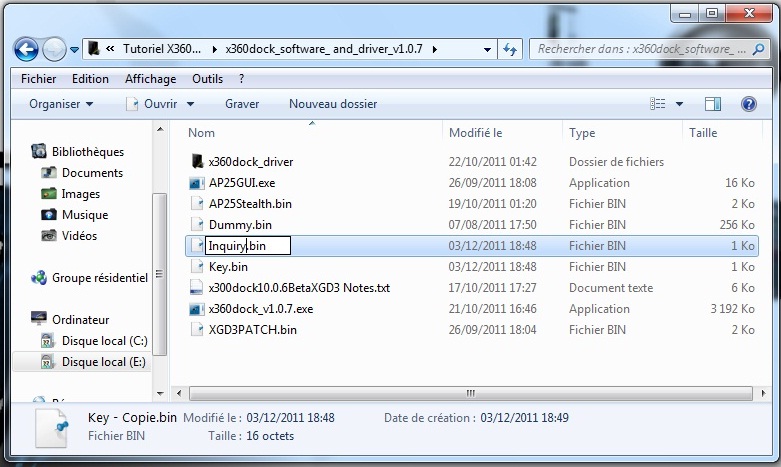Click the x360dock_v1.0.7.exe file icon

(196, 309)
